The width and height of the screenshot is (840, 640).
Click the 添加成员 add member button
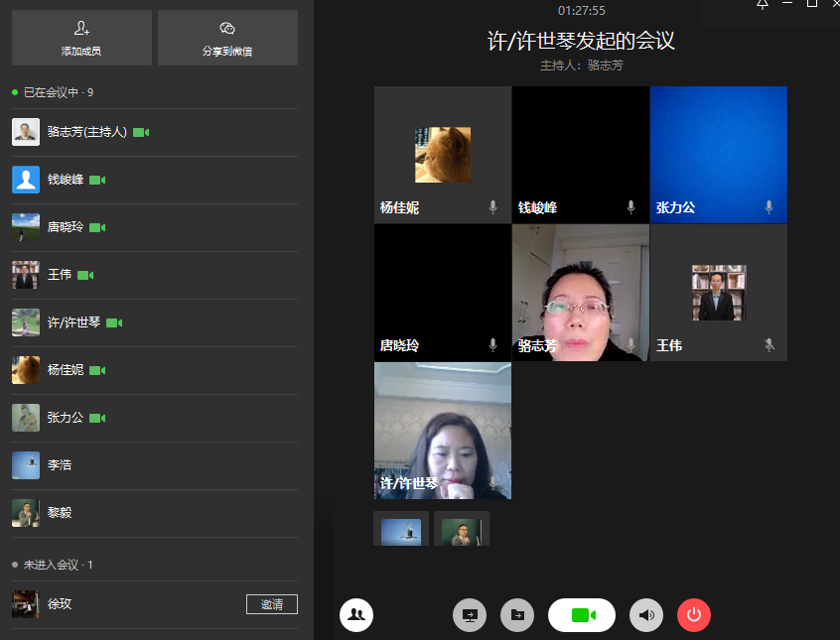click(81, 38)
